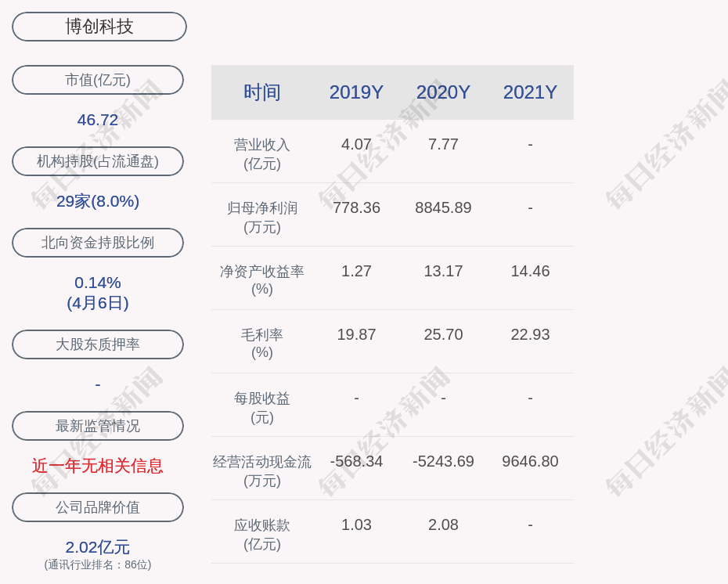
Task: Click the 博创科技 company name pill
Action: [x=99, y=27]
